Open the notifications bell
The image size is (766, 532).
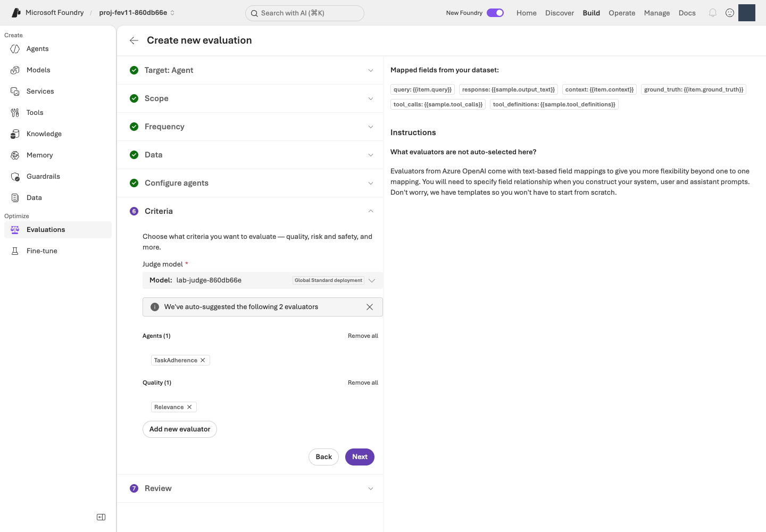click(x=713, y=13)
